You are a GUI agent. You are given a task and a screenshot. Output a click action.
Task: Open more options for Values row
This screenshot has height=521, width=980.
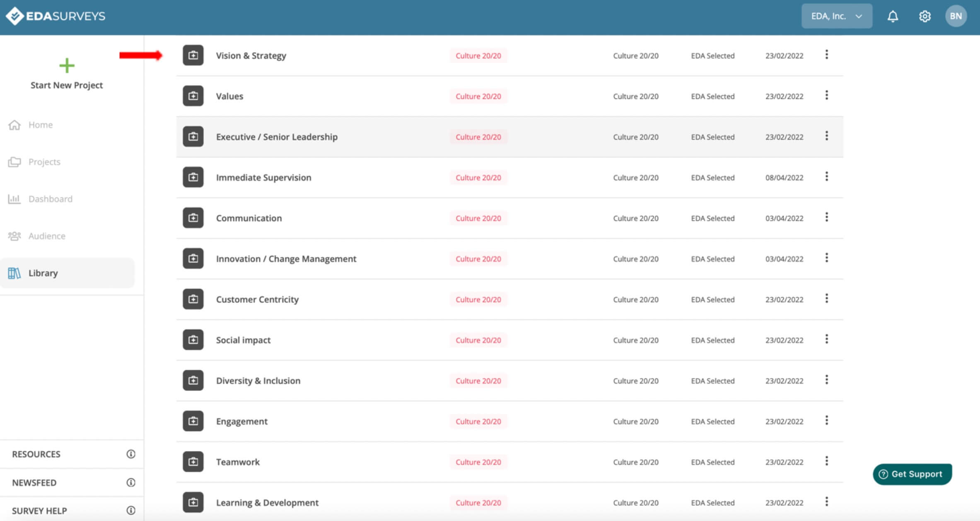click(826, 95)
